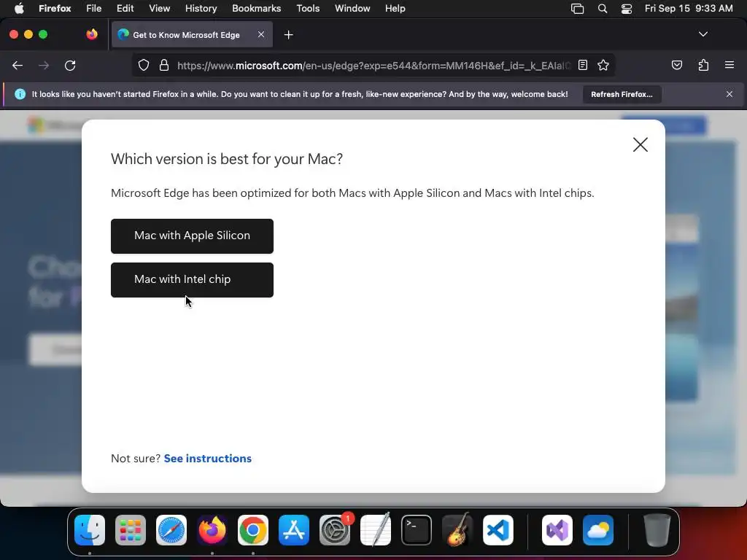The height and width of the screenshot is (560, 747).
Task: Click the Firefox icon in the Dock
Action: click(x=212, y=530)
